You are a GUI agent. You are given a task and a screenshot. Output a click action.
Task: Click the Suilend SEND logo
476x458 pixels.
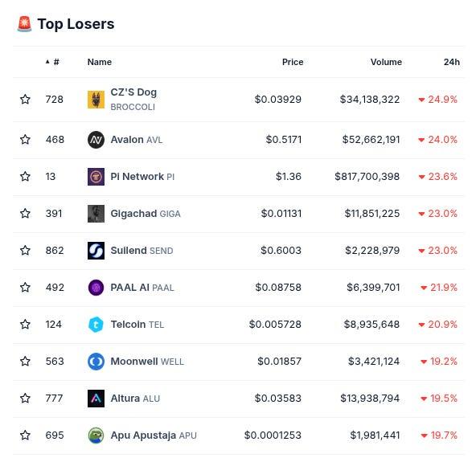tap(96, 251)
